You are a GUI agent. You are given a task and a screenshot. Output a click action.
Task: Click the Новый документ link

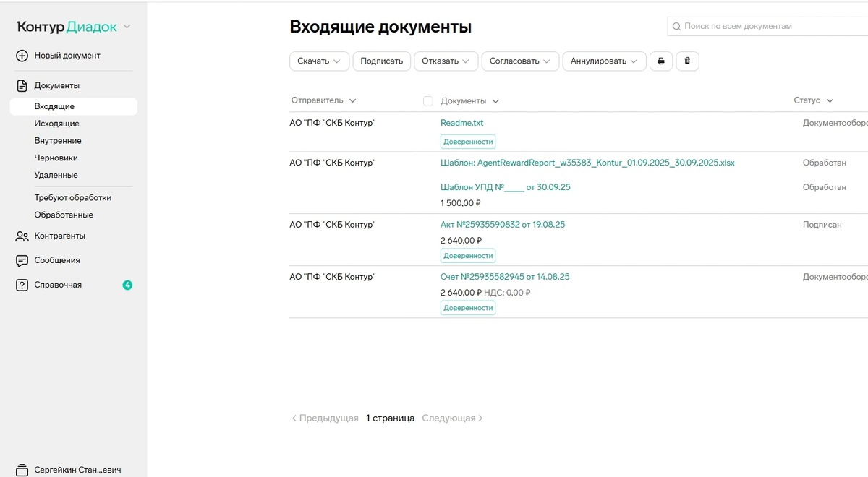point(67,56)
